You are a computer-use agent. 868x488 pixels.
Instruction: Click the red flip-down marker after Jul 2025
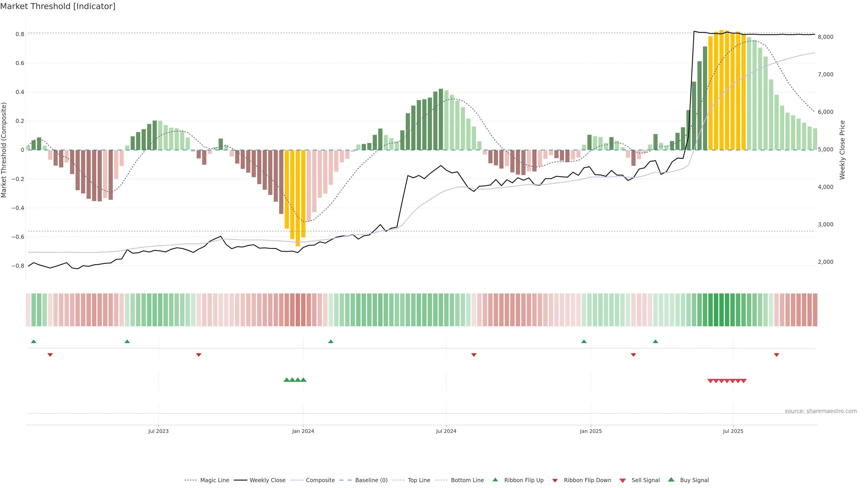click(x=776, y=355)
